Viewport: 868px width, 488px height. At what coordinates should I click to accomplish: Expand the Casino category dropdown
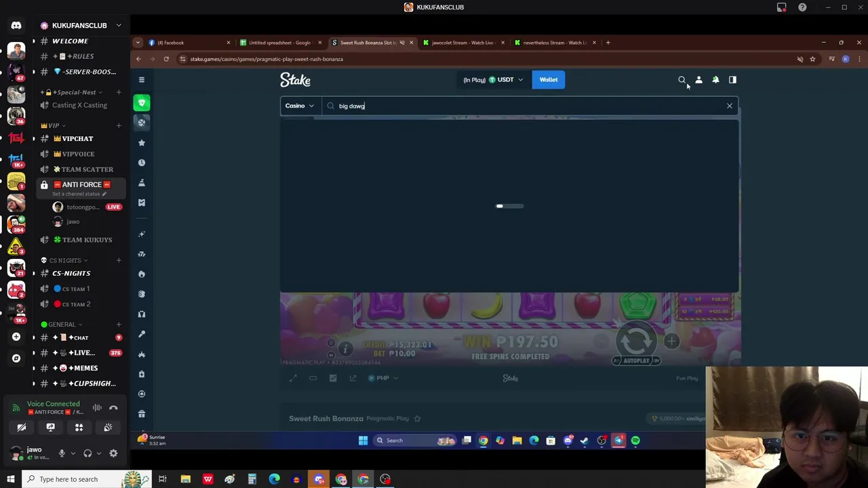click(x=300, y=106)
